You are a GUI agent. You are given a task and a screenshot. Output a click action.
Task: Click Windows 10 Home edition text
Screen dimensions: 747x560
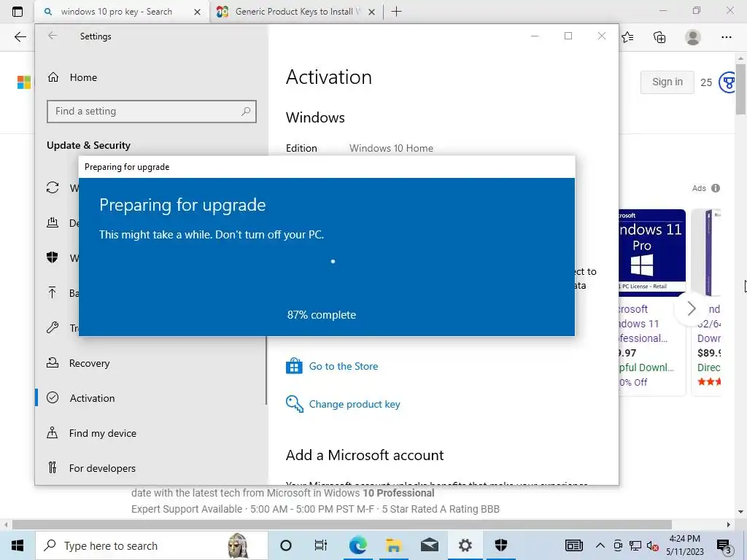click(x=391, y=148)
